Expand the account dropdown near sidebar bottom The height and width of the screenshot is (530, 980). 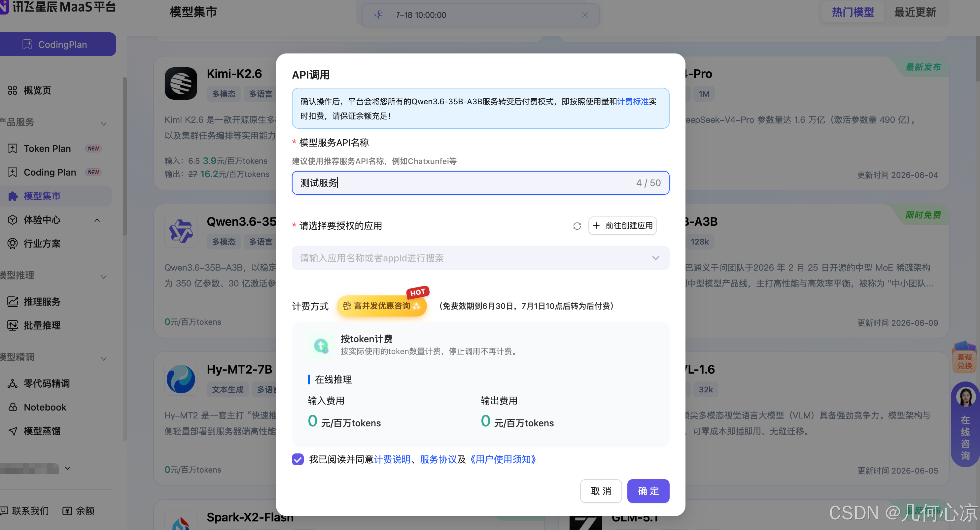68,468
